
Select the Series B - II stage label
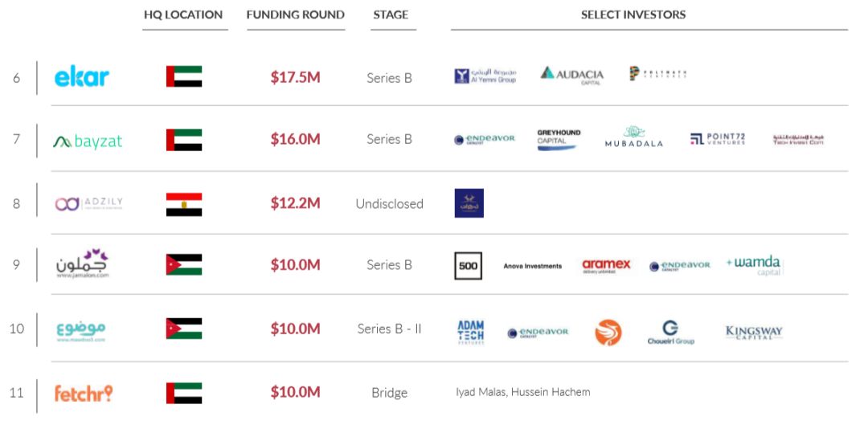389,329
